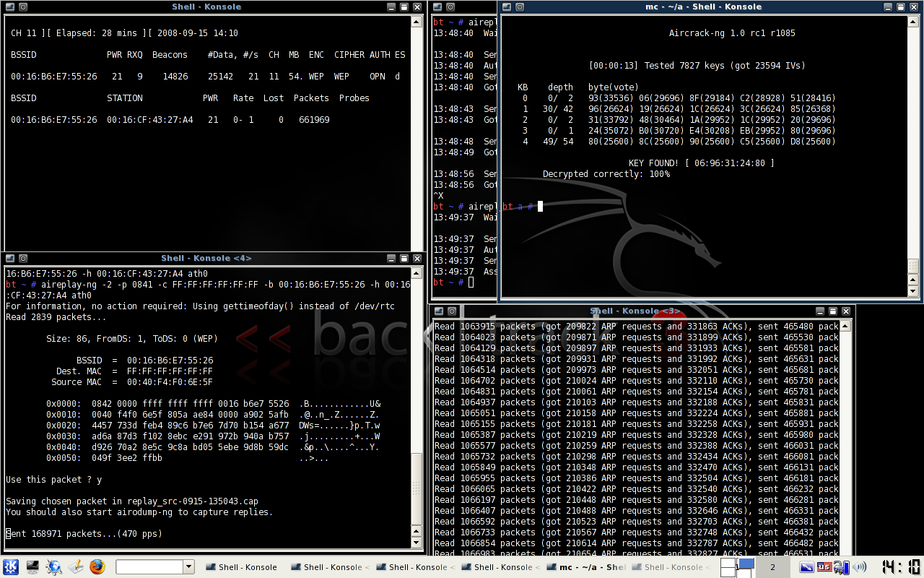Click the Sent 168971 packets...(470 pps) line
This screenshot has height=578, width=924.
pyautogui.click(x=84, y=534)
